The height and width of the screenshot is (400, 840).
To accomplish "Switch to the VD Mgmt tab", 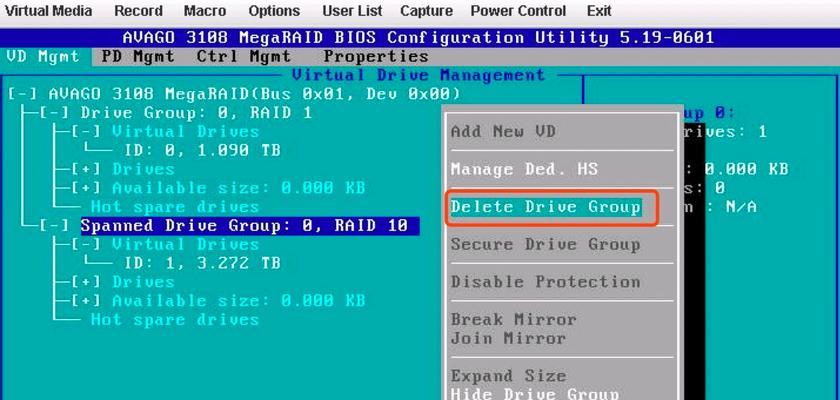I will [x=43, y=56].
